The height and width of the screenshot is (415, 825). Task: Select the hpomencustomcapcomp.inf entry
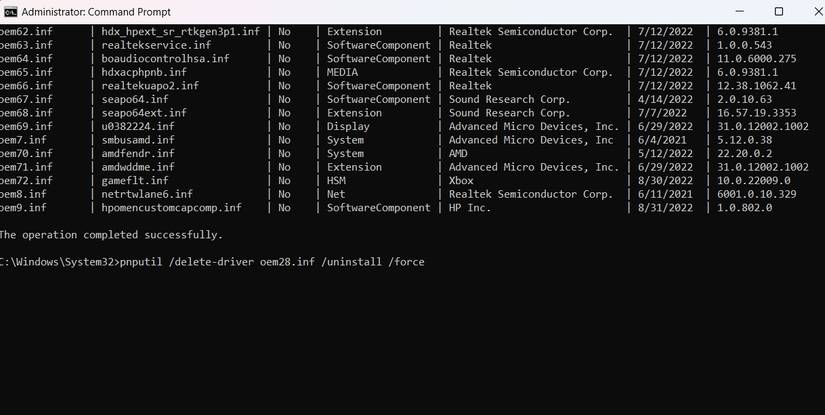[171, 208]
